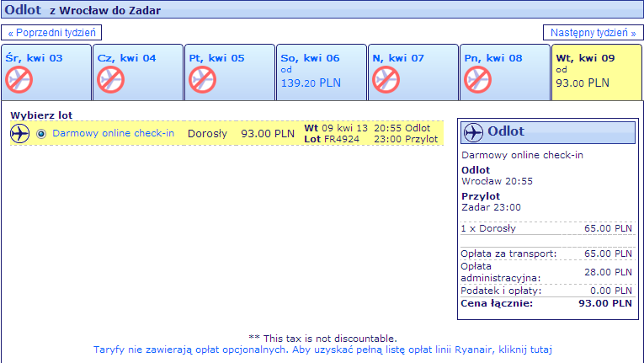Click the airplane icon in the flight row
644x363 pixels.
(x=19, y=134)
